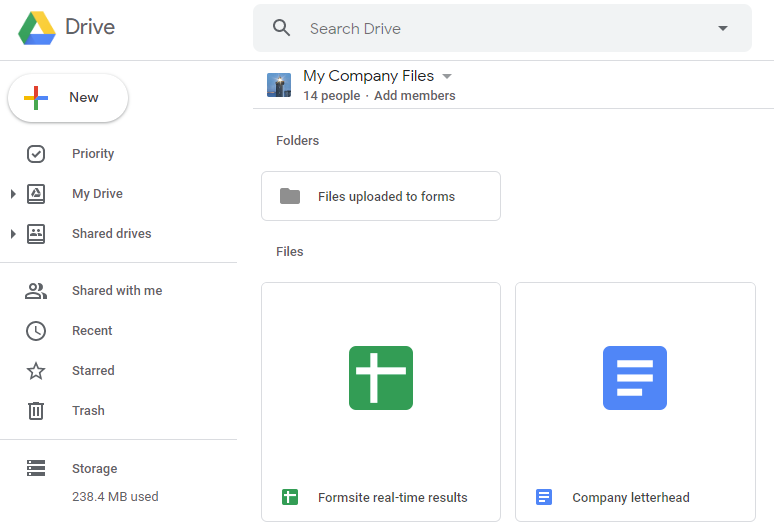This screenshot has height=530, width=774.
Task: Open search options dropdown arrow
Action: pos(723,28)
